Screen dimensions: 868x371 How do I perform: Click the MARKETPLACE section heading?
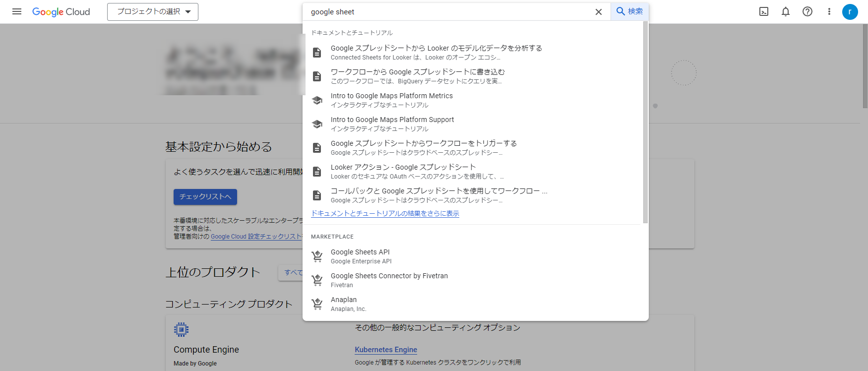(x=332, y=237)
